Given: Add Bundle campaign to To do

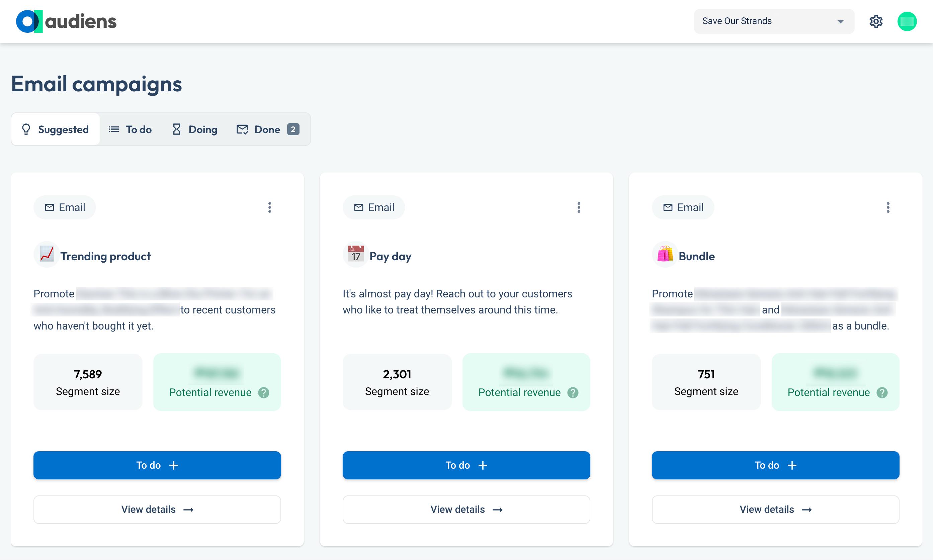Looking at the screenshot, I should point(775,465).
